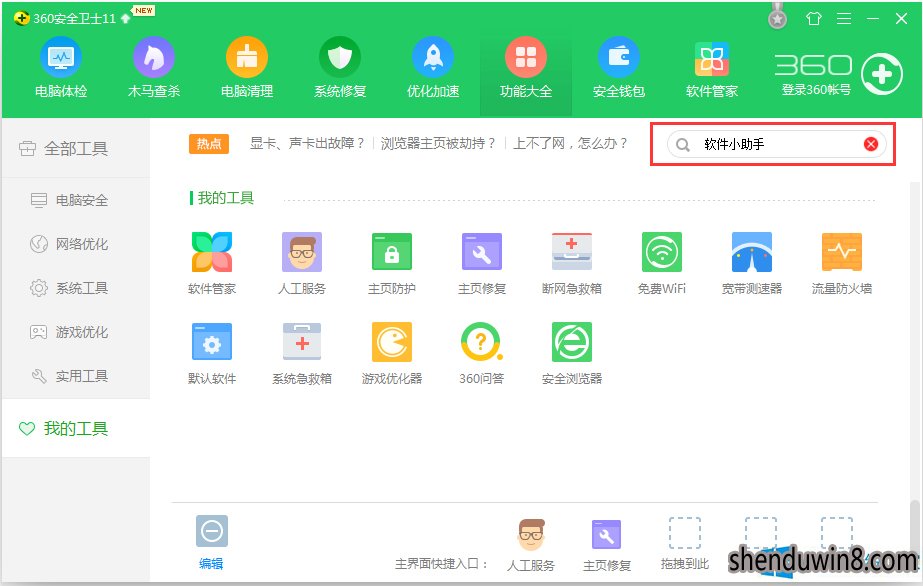Launch 人工服务 tool in grid
This screenshot has height=586, width=923.
pos(302,263)
